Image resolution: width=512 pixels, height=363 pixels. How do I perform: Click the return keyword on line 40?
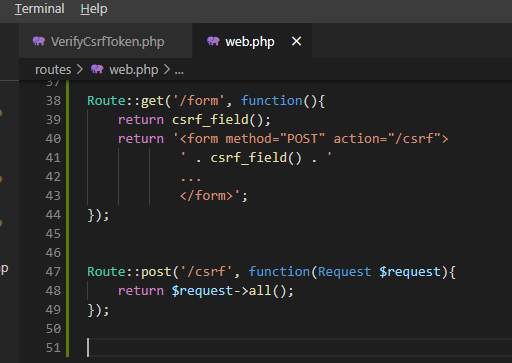[x=141, y=139]
